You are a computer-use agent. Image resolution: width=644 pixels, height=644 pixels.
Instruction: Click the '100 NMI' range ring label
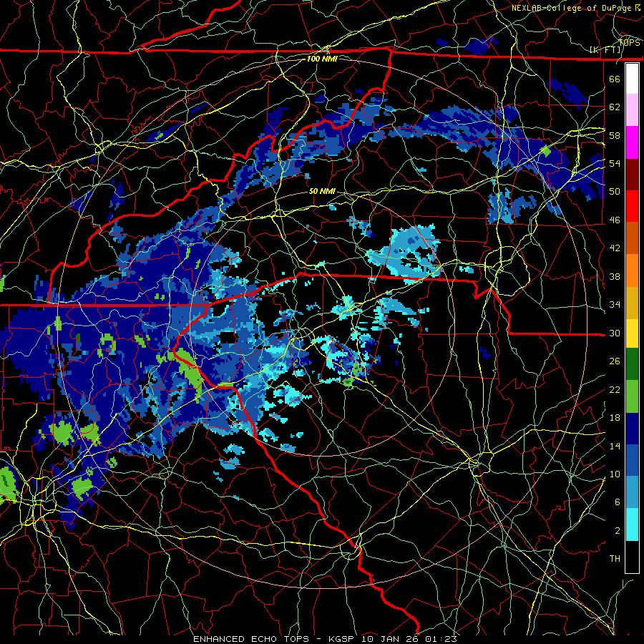(322, 59)
